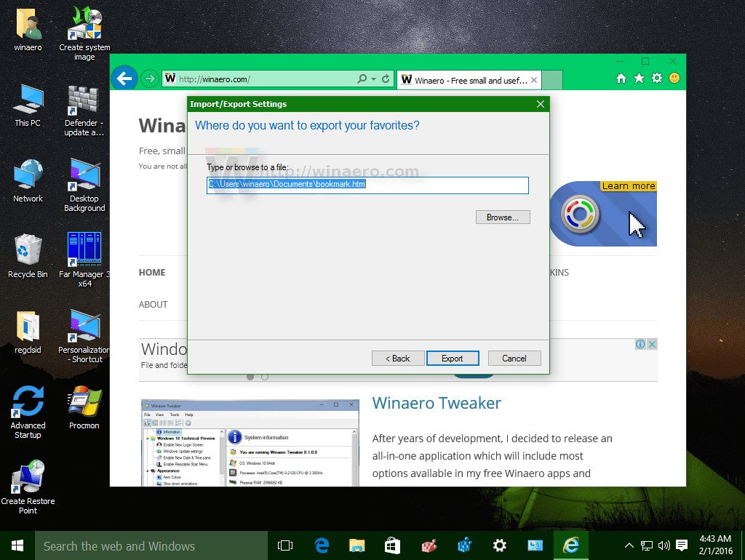Click the Learn more ad label
This screenshot has width=745, height=560.
(x=628, y=186)
